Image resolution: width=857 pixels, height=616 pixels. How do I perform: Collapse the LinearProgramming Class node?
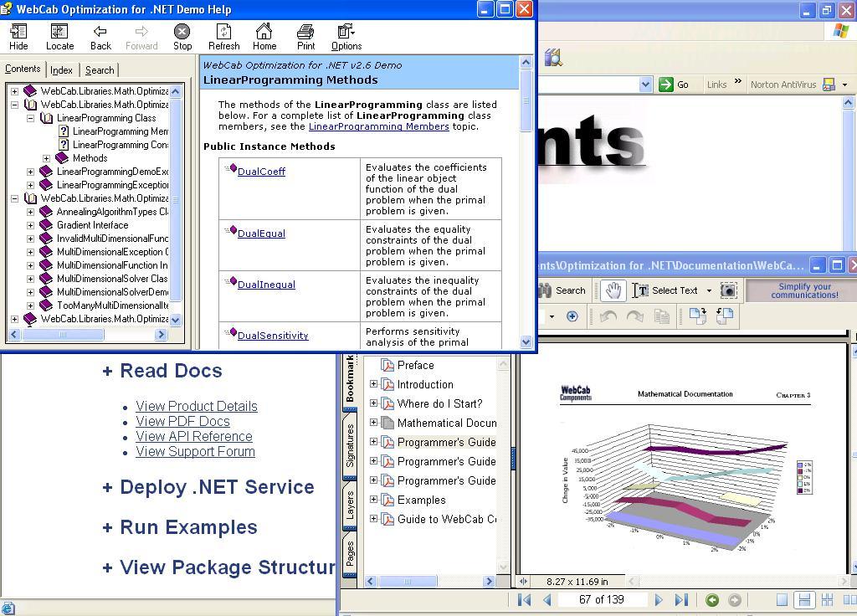click(x=31, y=118)
